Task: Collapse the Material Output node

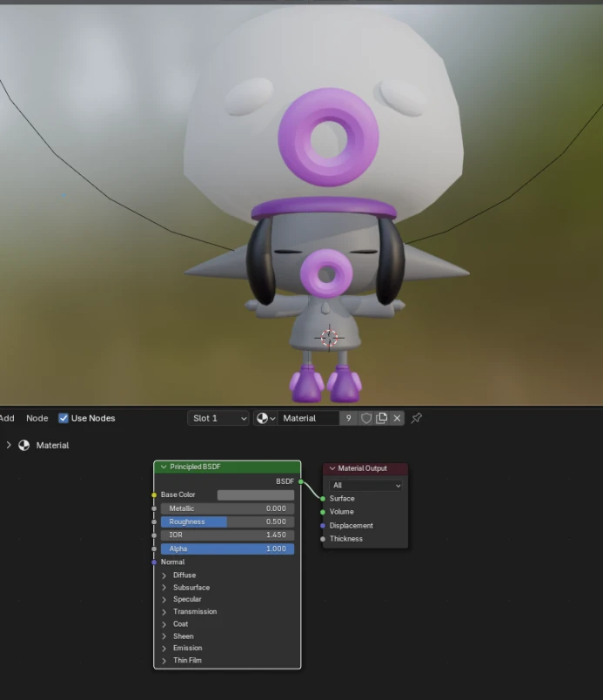Action: tap(331, 468)
